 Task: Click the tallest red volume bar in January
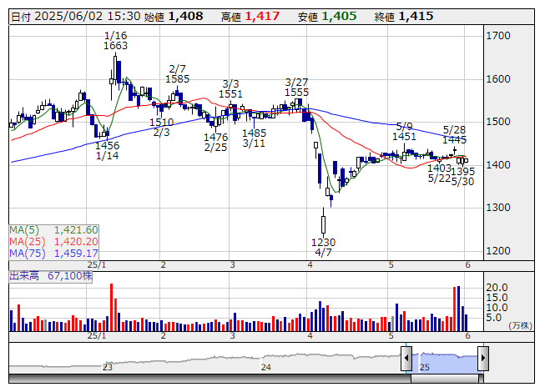click(112, 307)
